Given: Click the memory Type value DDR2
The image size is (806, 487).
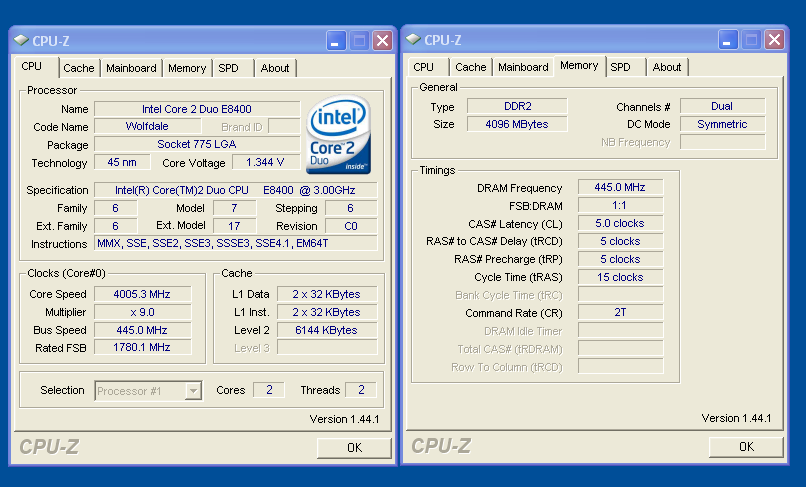Looking at the screenshot, I should click(517, 106).
